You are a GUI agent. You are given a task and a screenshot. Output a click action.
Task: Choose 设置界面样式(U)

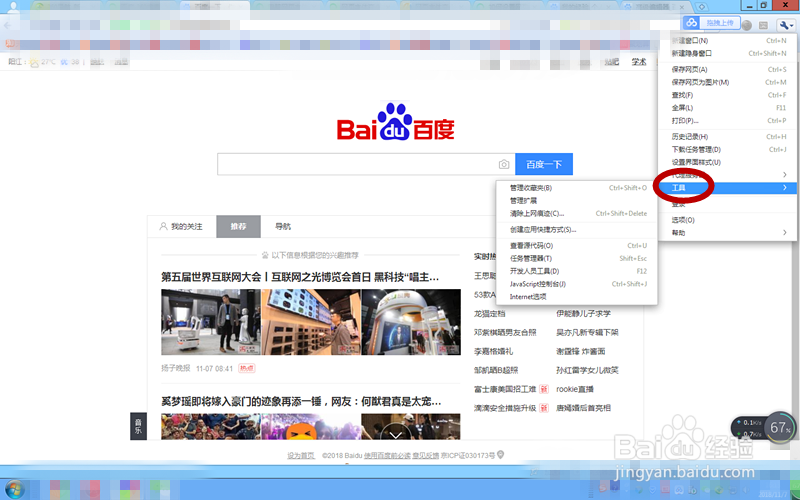[729, 162]
